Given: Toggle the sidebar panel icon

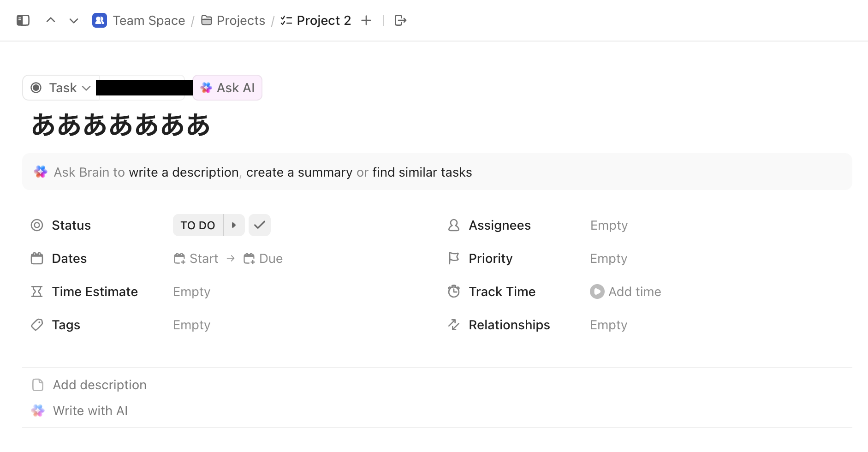Looking at the screenshot, I should (23, 20).
